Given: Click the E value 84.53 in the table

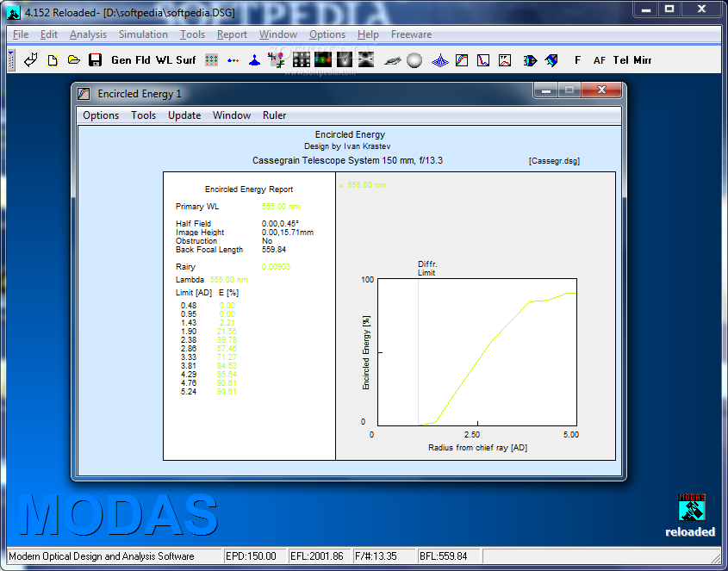Looking at the screenshot, I should click(227, 366).
